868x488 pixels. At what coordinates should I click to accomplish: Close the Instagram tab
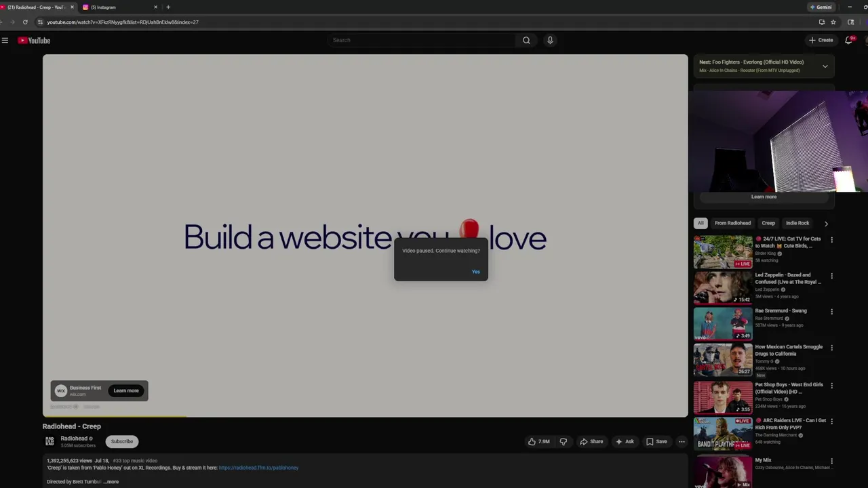pos(155,7)
